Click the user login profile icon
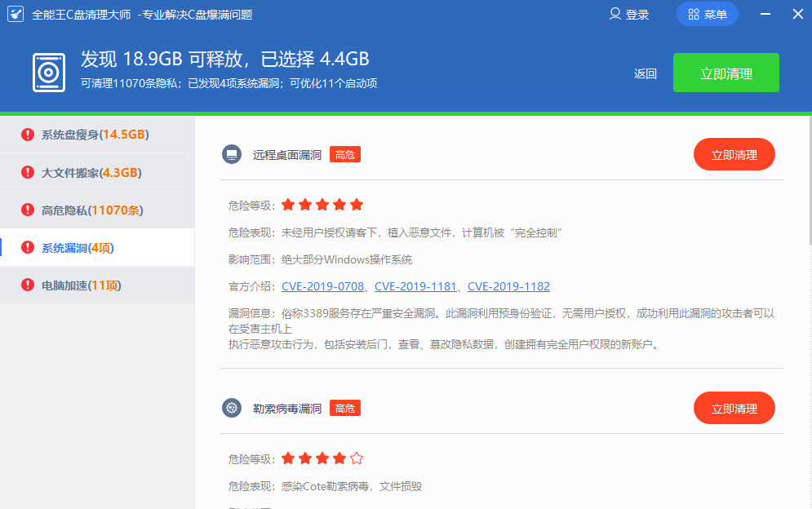This screenshot has height=509, width=812. pyautogui.click(x=615, y=14)
